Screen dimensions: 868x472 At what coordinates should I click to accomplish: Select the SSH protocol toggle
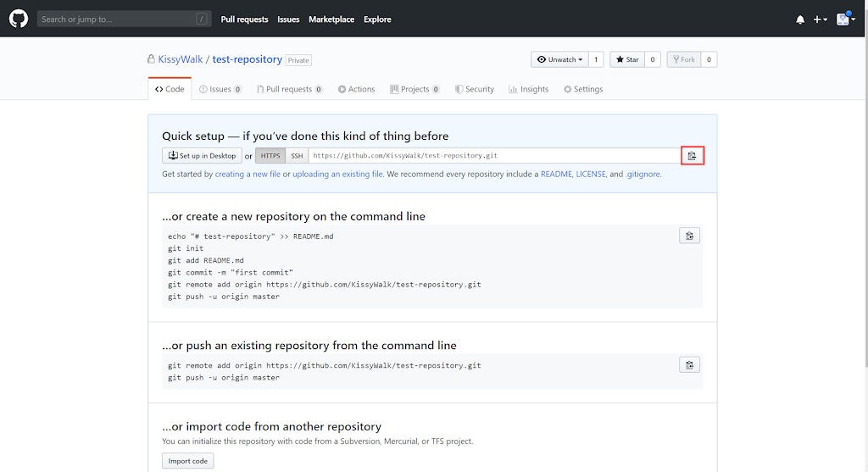[298, 155]
